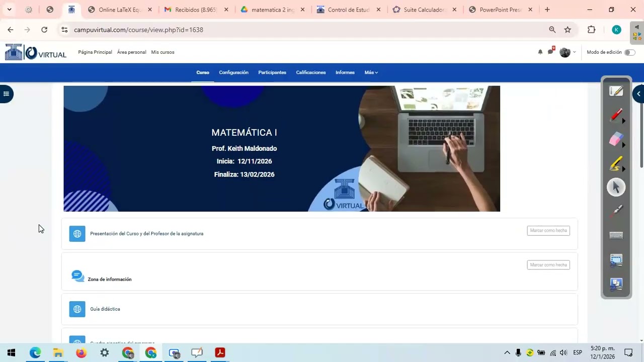644x362 pixels.
Task: Click the desktop share toolbar icon
Action: 616,284
